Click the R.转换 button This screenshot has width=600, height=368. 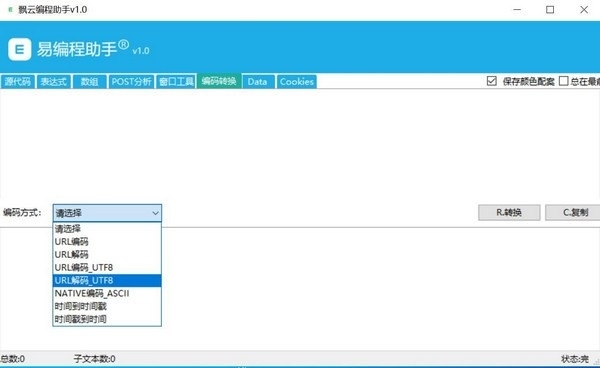coord(509,212)
